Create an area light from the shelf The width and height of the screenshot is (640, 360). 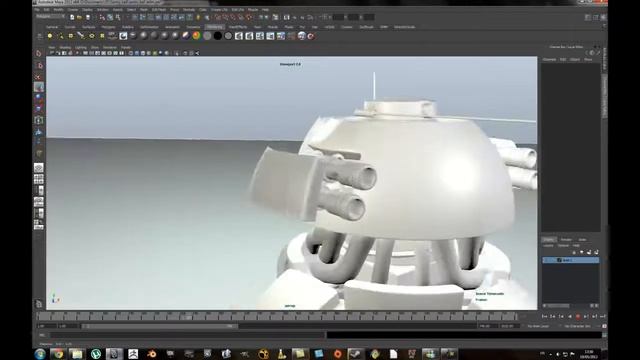click(x=91, y=36)
